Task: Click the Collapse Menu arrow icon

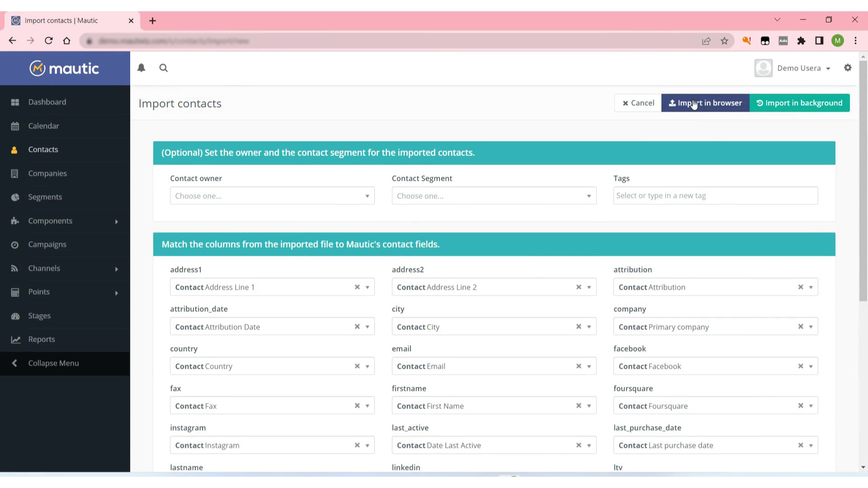Action: 14,363
